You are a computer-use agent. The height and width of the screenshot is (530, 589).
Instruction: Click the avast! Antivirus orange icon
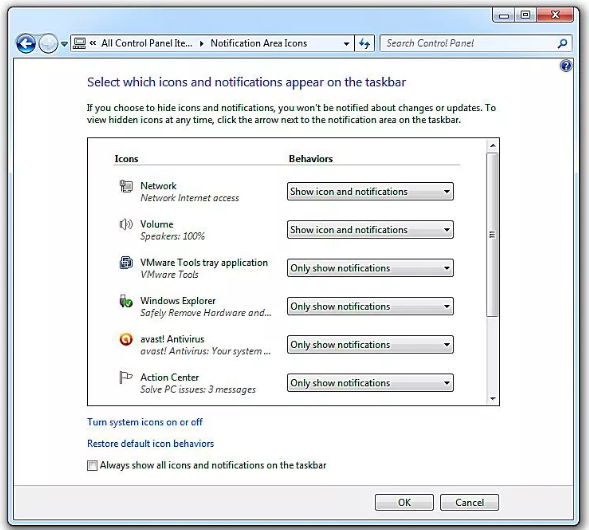pyautogui.click(x=126, y=339)
